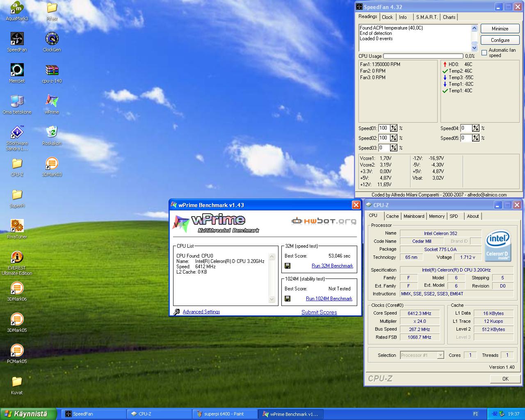Switch to CPU-Z Mainboard tab
This screenshot has height=420, width=525.
(414, 216)
